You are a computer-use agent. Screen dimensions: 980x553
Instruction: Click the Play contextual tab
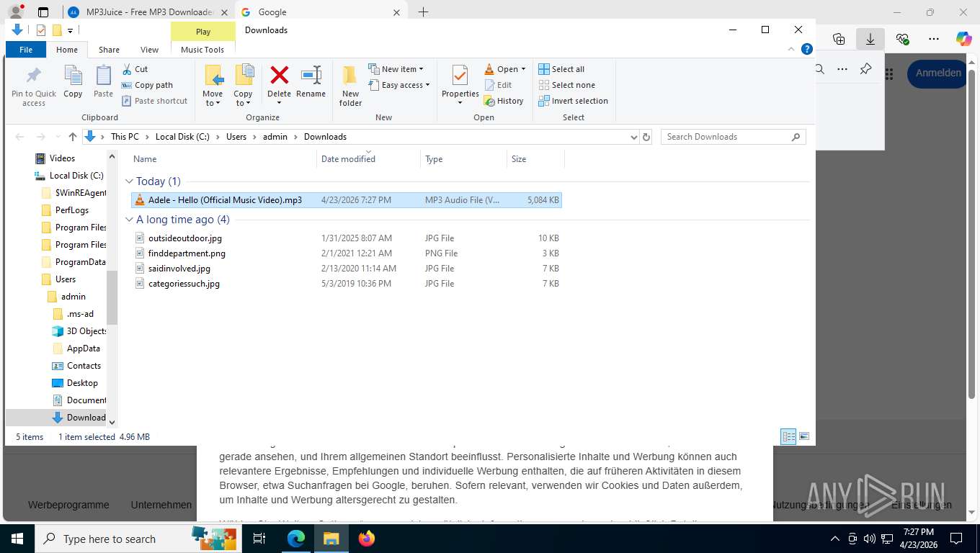pos(203,31)
